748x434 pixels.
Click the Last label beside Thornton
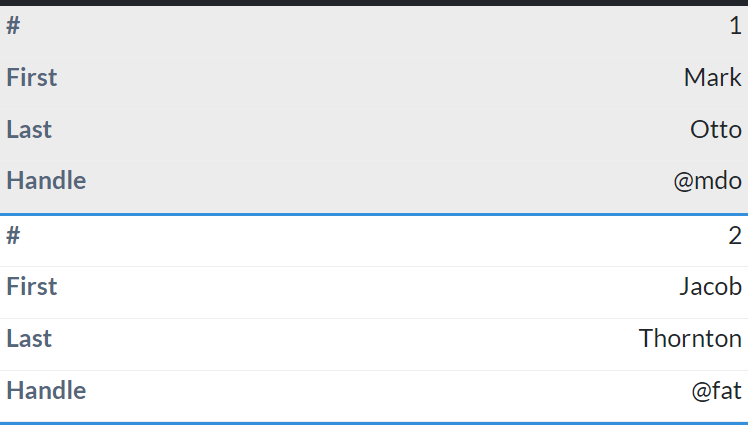click(29, 339)
